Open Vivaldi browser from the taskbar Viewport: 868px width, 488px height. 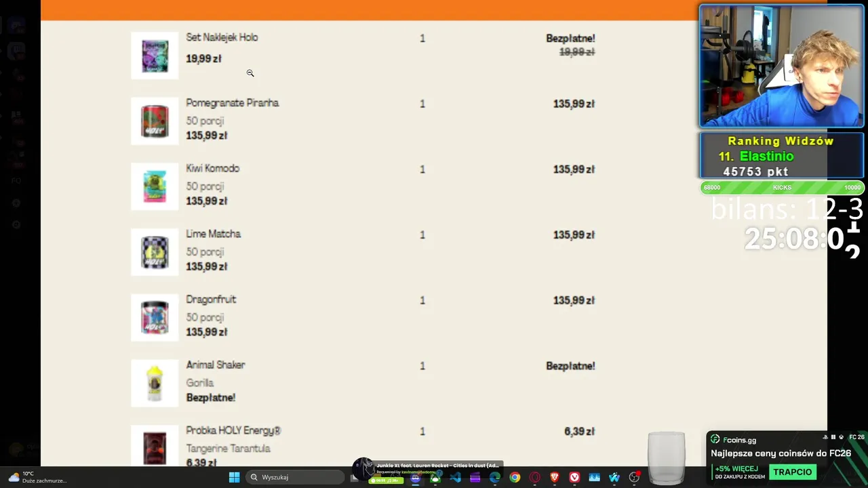(x=574, y=477)
